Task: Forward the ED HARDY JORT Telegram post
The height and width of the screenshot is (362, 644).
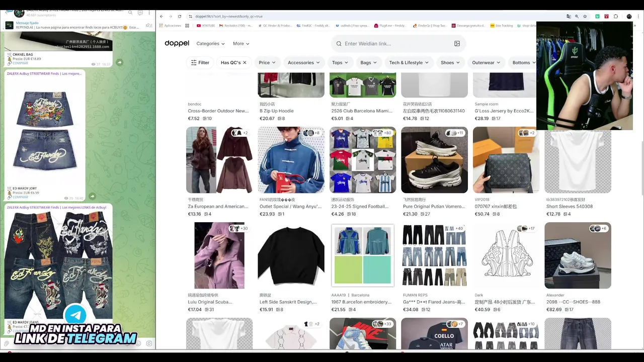Action: [x=92, y=196]
